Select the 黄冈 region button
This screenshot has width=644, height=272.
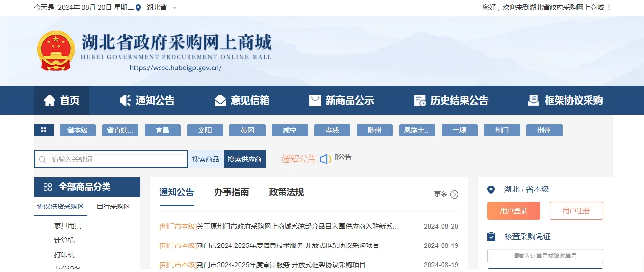tap(247, 130)
